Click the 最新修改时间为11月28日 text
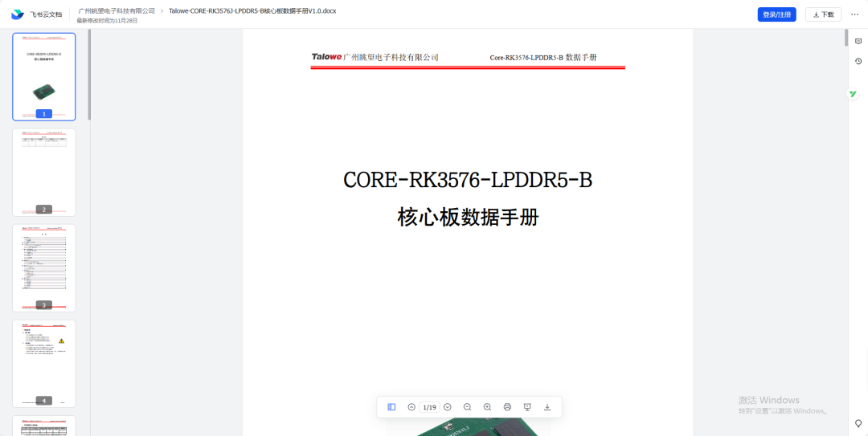This screenshot has height=436, width=868. pos(107,21)
